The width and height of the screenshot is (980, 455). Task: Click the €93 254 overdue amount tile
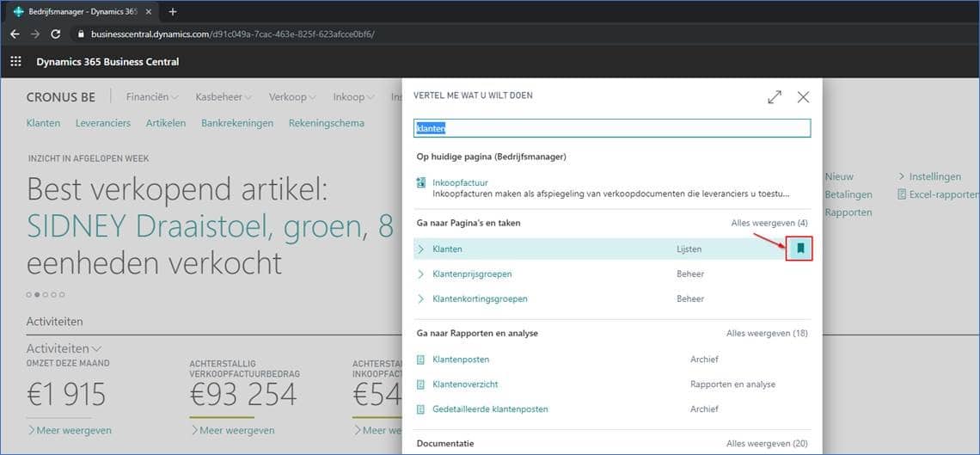(243, 394)
